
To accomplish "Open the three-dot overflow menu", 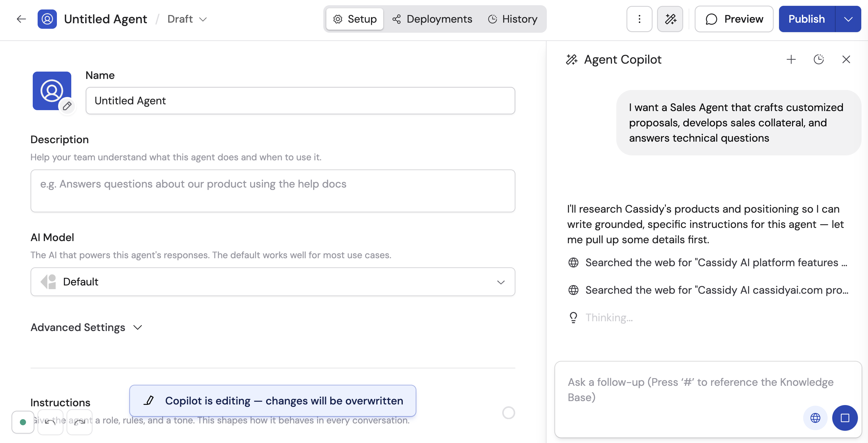I will coord(639,19).
